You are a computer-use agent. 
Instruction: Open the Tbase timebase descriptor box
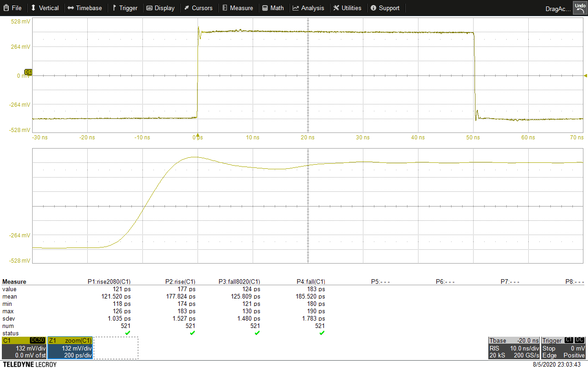[514, 348]
